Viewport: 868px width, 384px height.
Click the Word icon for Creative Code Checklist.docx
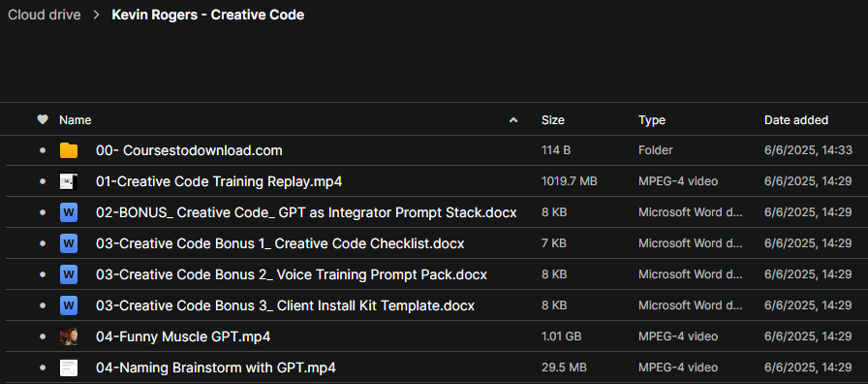click(69, 243)
